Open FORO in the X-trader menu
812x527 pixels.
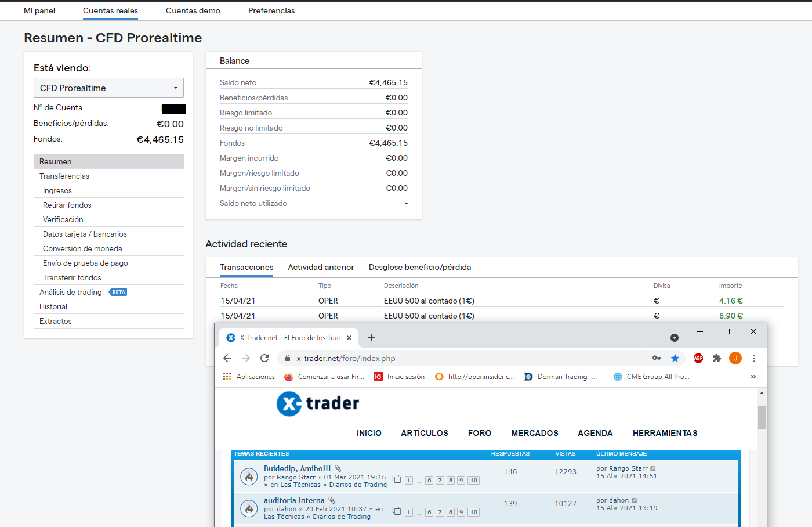pyautogui.click(x=480, y=433)
